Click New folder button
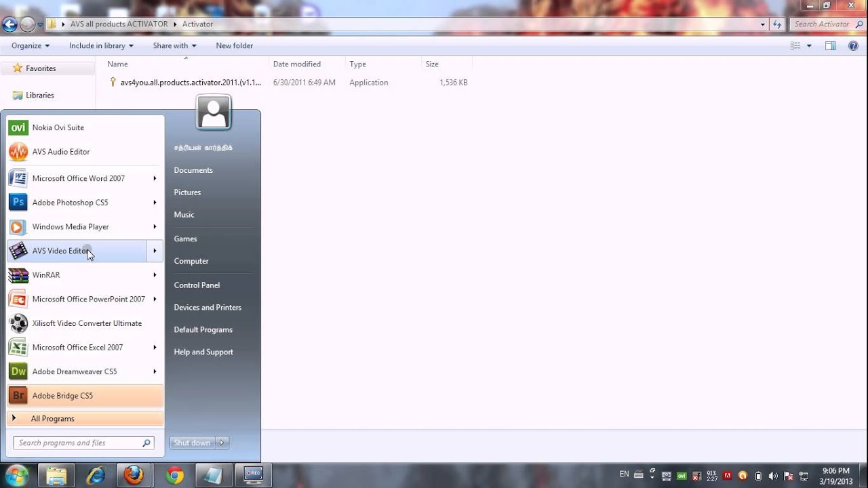The image size is (868, 488). [x=234, y=45]
